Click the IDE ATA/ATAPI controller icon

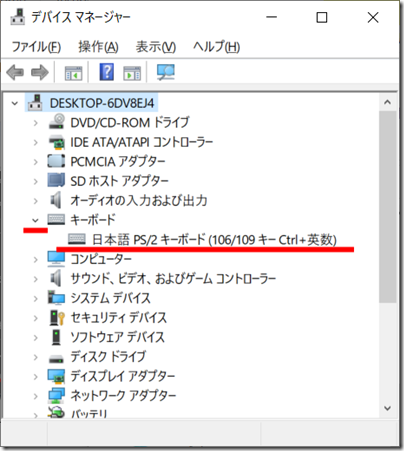click(x=56, y=142)
